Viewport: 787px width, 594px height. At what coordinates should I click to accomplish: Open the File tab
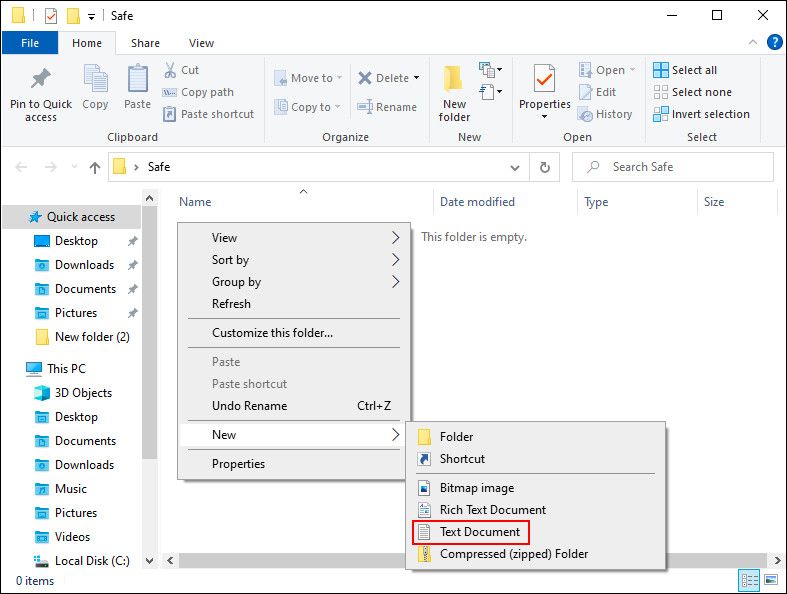pos(30,43)
